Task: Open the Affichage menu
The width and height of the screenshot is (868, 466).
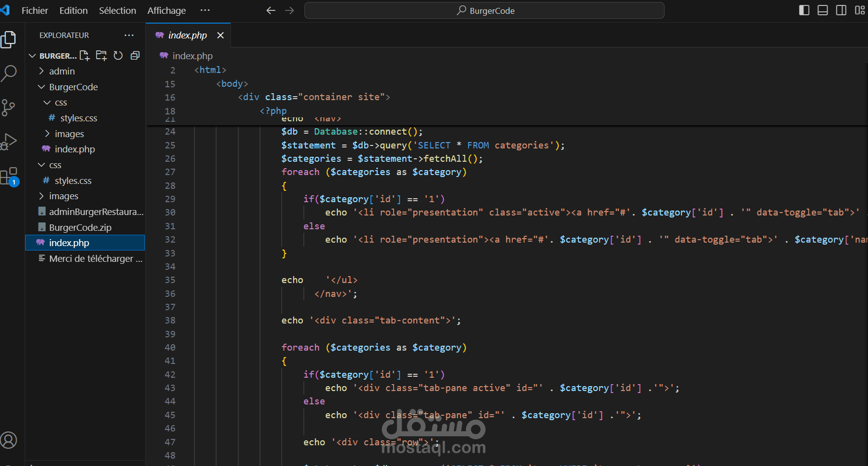Action: click(167, 10)
